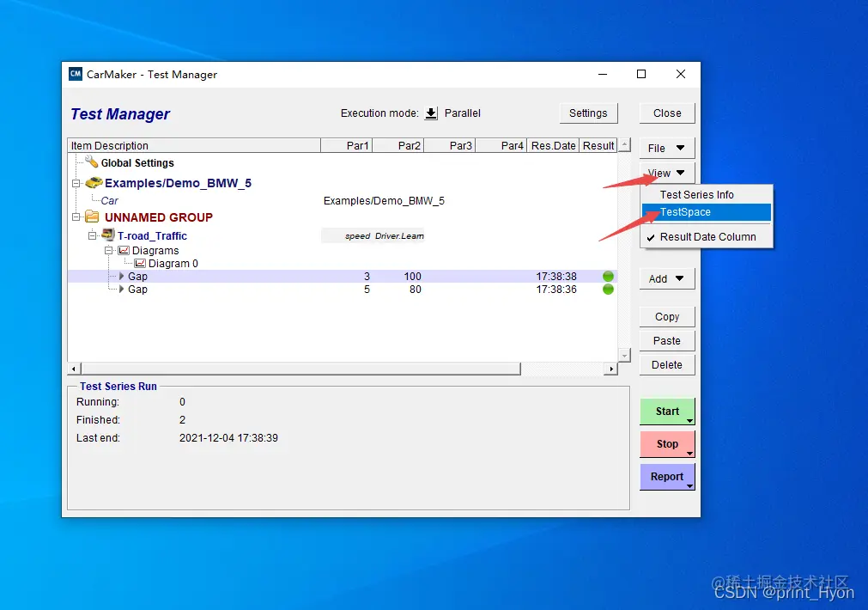Click the vertical scrollbar up arrow
Screen dimensions: 868x610
click(x=624, y=144)
